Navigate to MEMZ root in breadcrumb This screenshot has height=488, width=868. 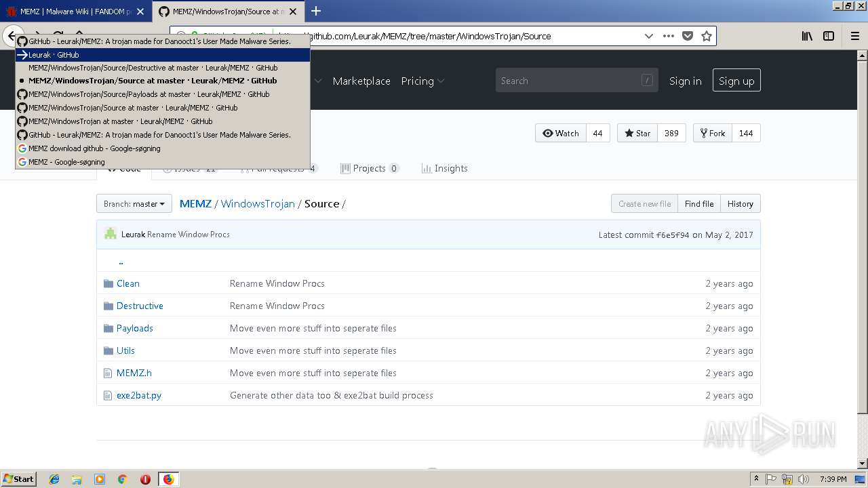(x=195, y=203)
